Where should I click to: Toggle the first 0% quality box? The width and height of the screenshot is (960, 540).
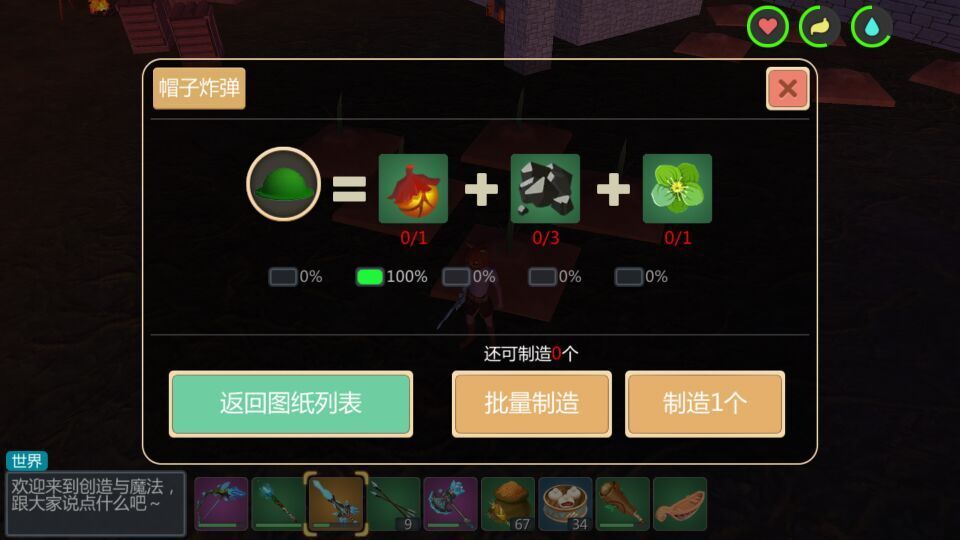(283, 277)
